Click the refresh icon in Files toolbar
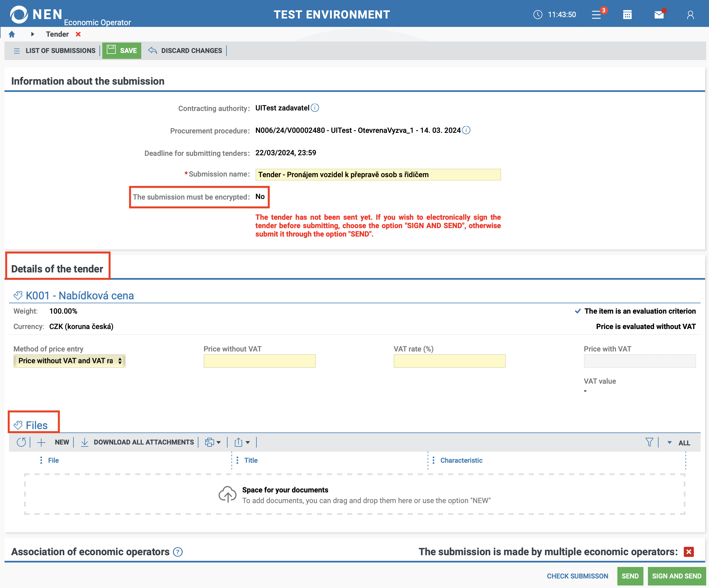This screenshot has width=709, height=588. 21,442
